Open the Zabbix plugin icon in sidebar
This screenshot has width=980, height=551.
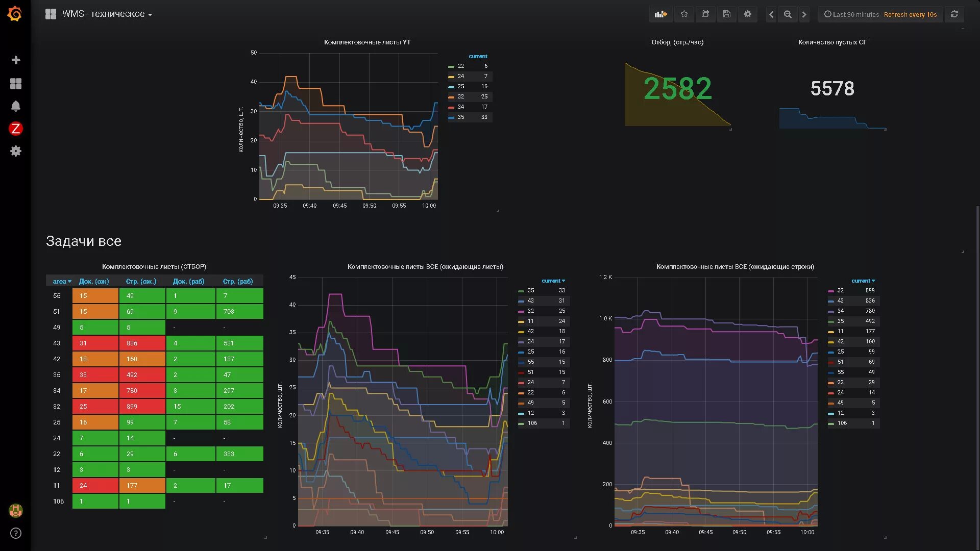tap(16, 129)
